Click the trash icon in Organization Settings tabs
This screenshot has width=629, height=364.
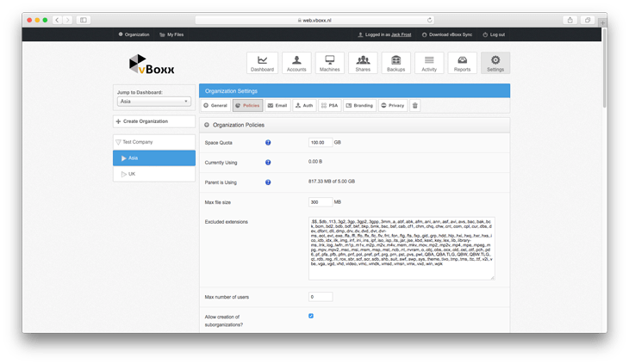[x=414, y=105]
